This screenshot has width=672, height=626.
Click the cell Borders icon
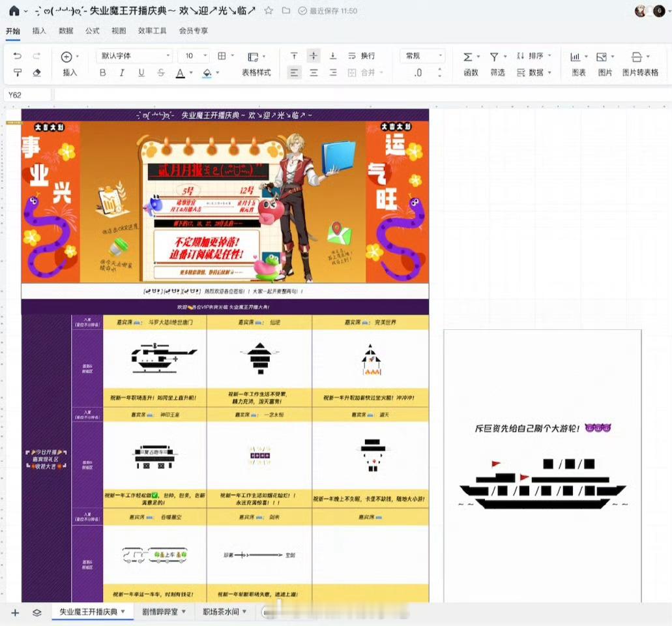(222, 55)
